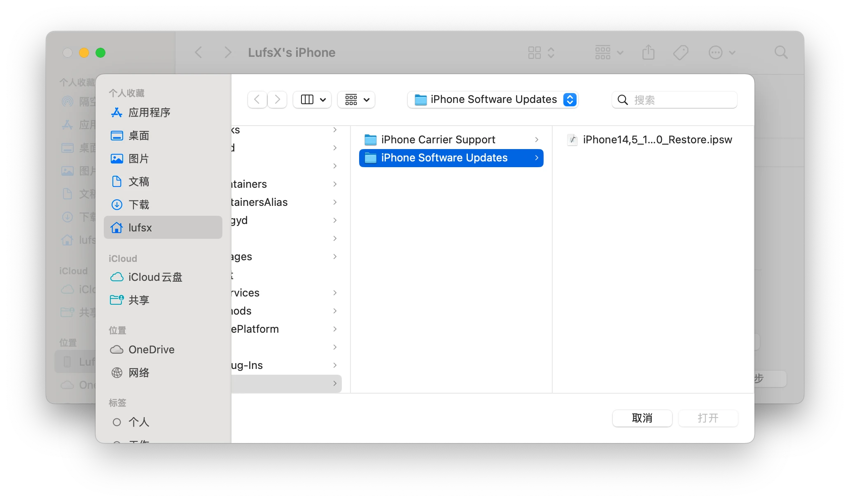Open 桌面 from the sidebar
Screen dimensions: 850x504
point(138,135)
